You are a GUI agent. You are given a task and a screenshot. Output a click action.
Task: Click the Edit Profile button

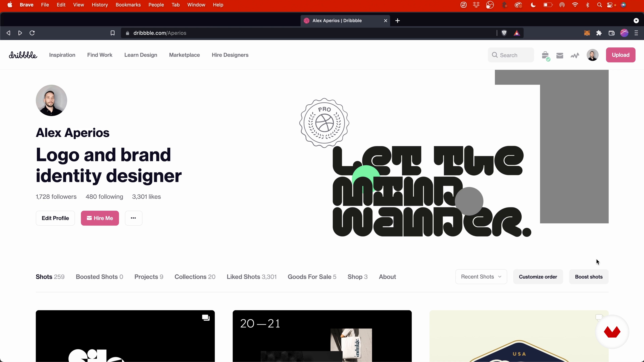(x=55, y=218)
